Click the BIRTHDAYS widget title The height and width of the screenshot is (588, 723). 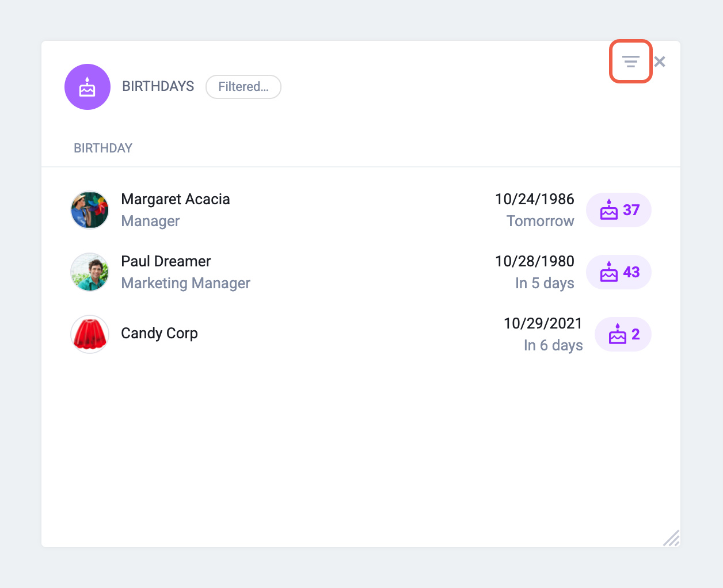coord(158,86)
